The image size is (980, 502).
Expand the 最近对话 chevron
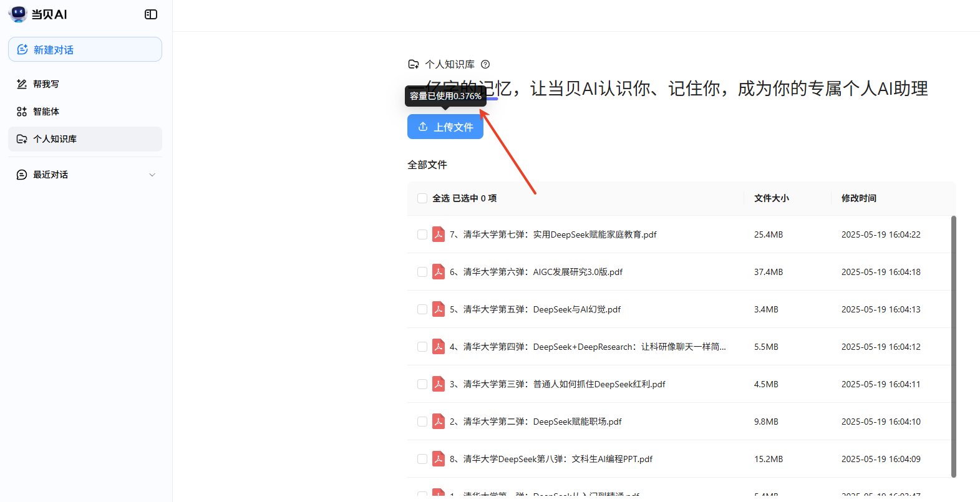(152, 175)
